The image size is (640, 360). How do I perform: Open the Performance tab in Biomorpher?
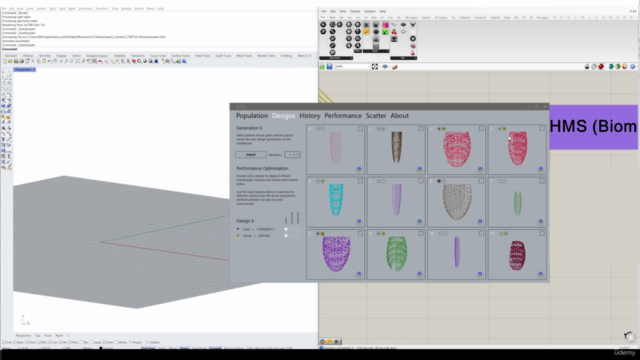(x=343, y=116)
